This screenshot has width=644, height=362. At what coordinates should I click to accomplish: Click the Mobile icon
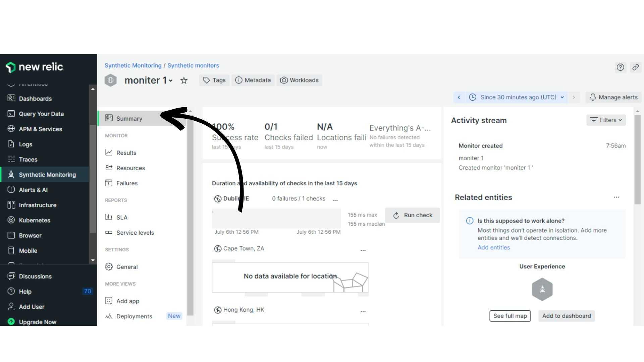coord(11,251)
